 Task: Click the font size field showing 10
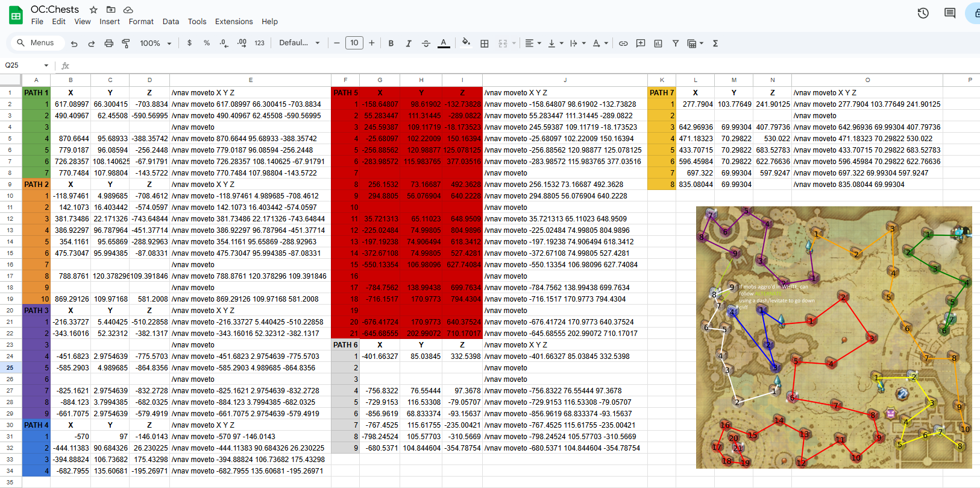point(354,43)
